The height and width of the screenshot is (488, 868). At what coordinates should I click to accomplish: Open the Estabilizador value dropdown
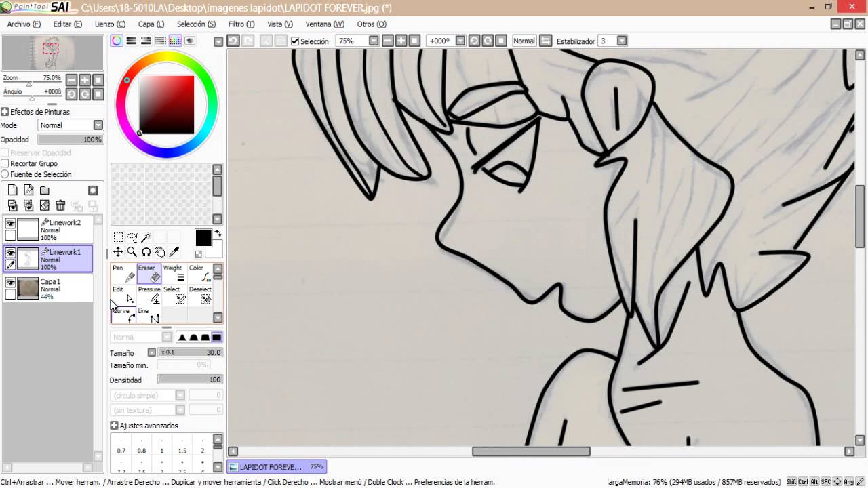coord(622,41)
